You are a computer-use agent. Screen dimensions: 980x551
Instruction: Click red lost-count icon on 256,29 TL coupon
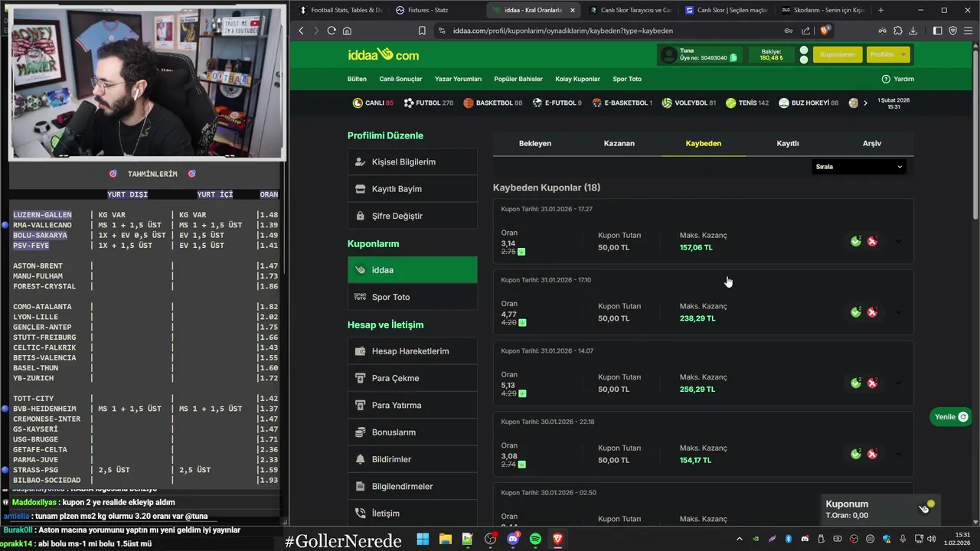pos(872,383)
